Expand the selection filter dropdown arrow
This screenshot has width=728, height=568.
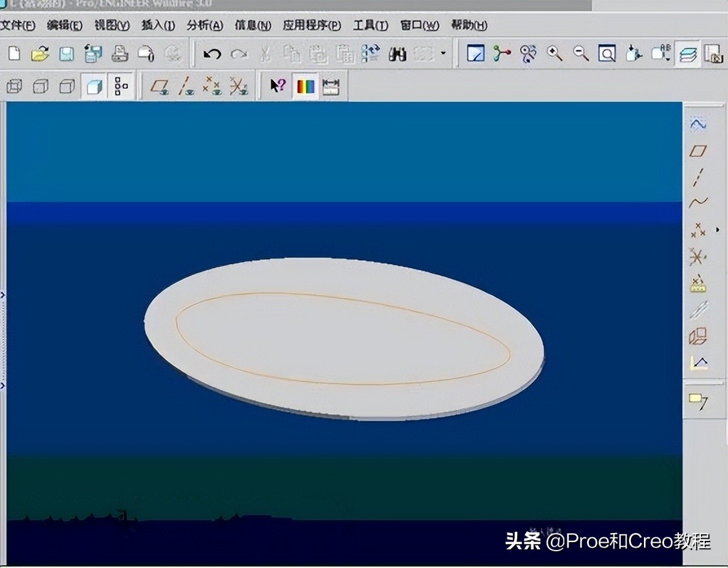(x=444, y=54)
